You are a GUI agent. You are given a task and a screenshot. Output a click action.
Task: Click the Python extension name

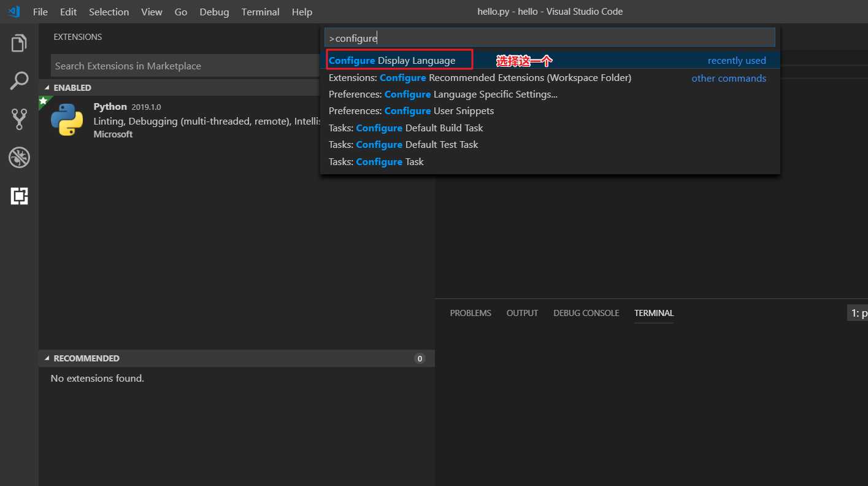click(110, 107)
